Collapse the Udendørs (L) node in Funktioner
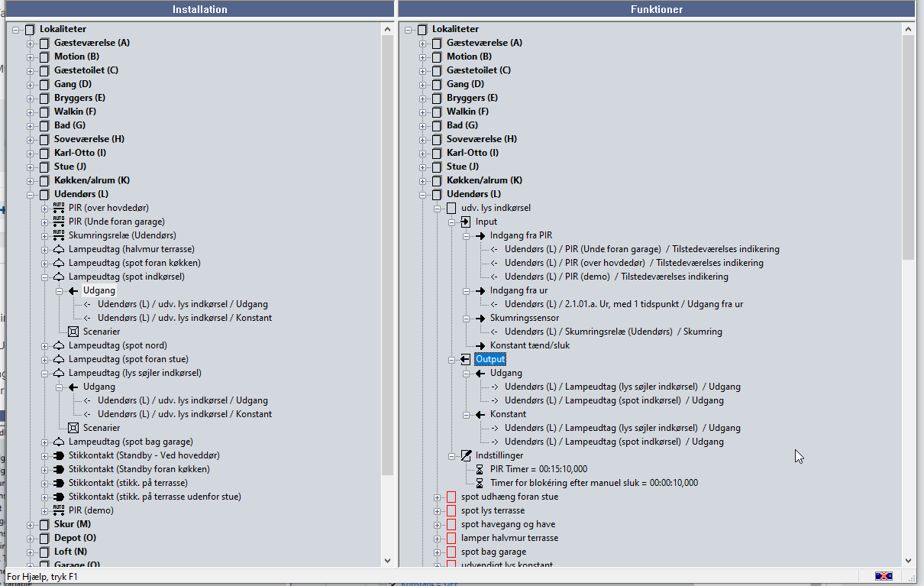924x586 pixels. coord(423,194)
